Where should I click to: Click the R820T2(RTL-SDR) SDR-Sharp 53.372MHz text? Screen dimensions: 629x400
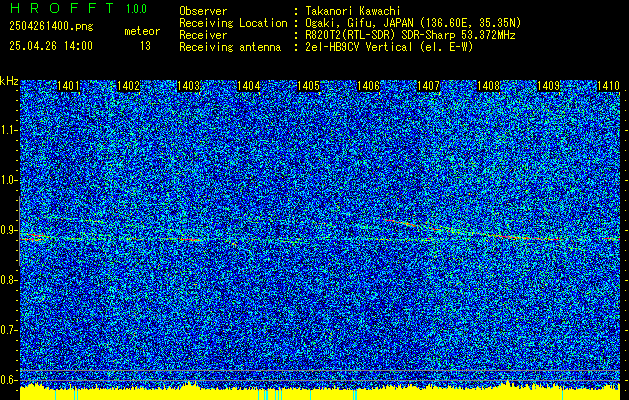(410, 35)
